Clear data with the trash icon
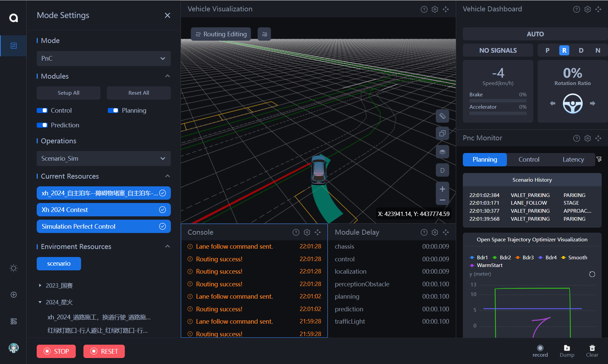 point(592,348)
